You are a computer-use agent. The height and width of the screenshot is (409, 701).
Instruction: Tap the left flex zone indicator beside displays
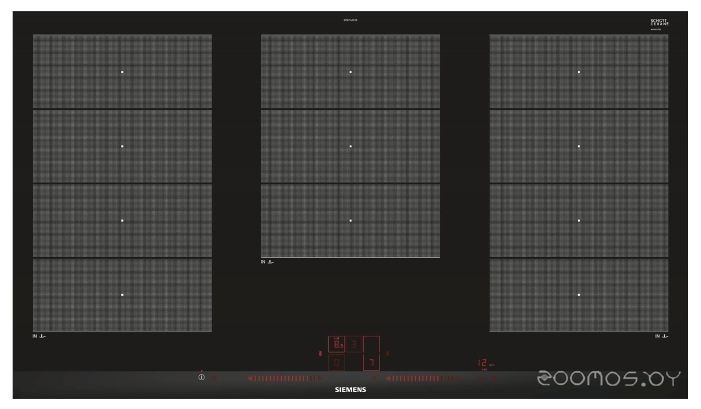320,354
